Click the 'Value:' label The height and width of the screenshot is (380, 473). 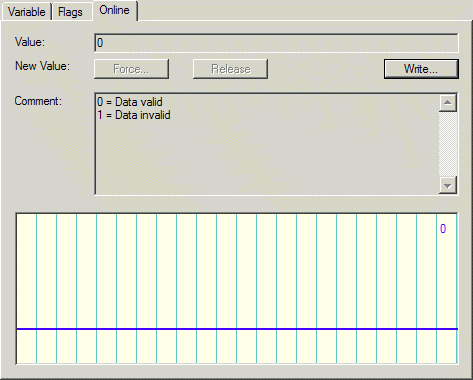(30, 42)
